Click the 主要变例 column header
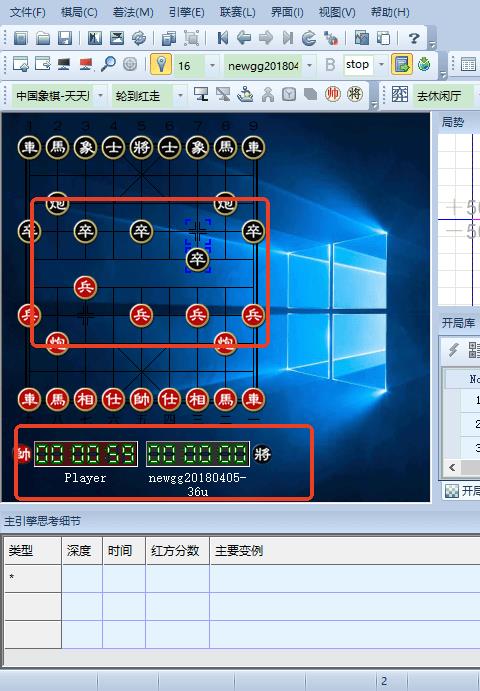Screen dimensions: 480x691 tap(345, 551)
